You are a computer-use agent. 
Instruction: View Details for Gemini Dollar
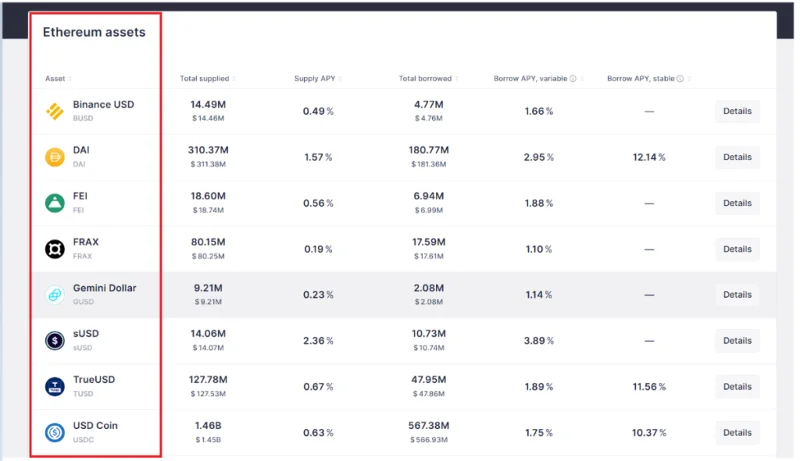click(x=737, y=295)
